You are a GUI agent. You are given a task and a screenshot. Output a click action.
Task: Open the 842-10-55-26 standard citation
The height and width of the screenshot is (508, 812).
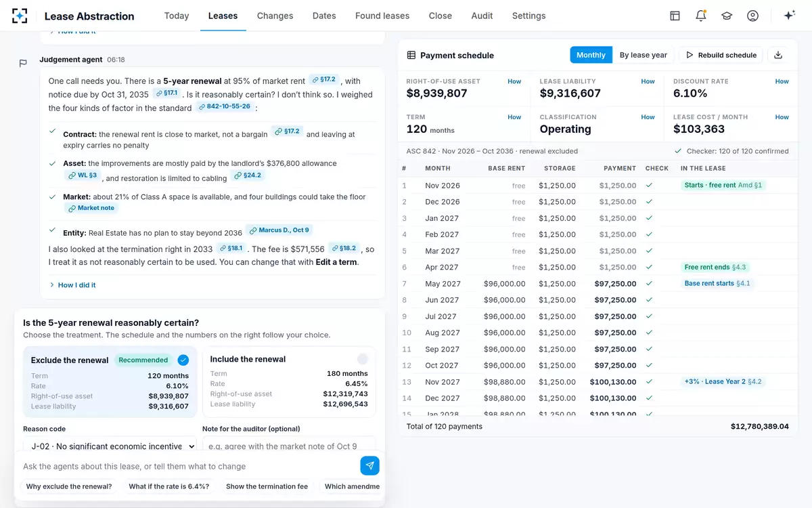pos(225,107)
